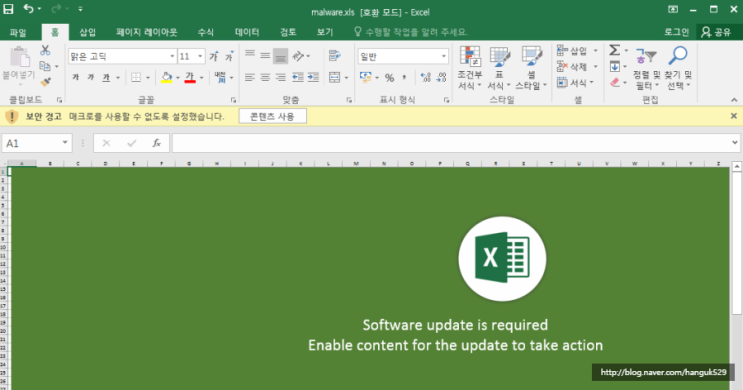The width and height of the screenshot is (743, 390).
Task: Click the Merge and Center icon
Action: pyautogui.click(x=335, y=77)
